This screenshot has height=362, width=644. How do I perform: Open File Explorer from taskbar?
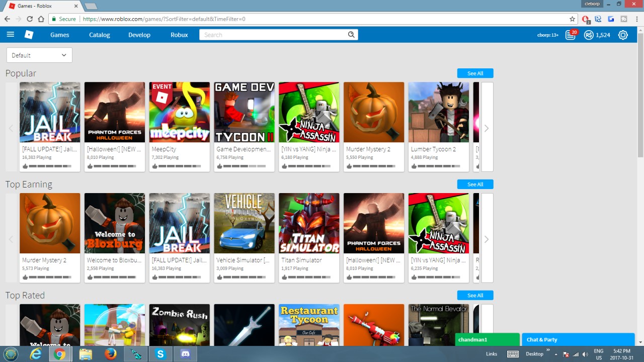coord(86,354)
